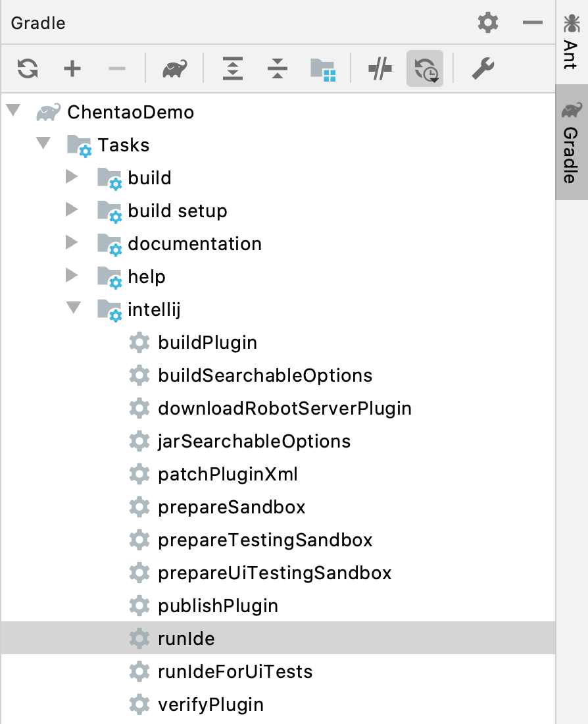Collapse the intellij tasks group
Image resolution: width=588 pixels, height=724 pixels.
point(74,309)
